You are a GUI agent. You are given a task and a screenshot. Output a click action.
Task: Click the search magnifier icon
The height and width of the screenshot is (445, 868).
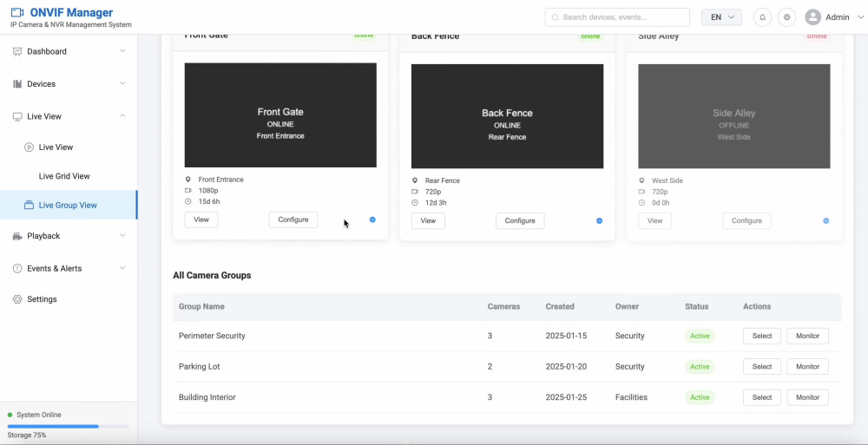(x=556, y=17)
